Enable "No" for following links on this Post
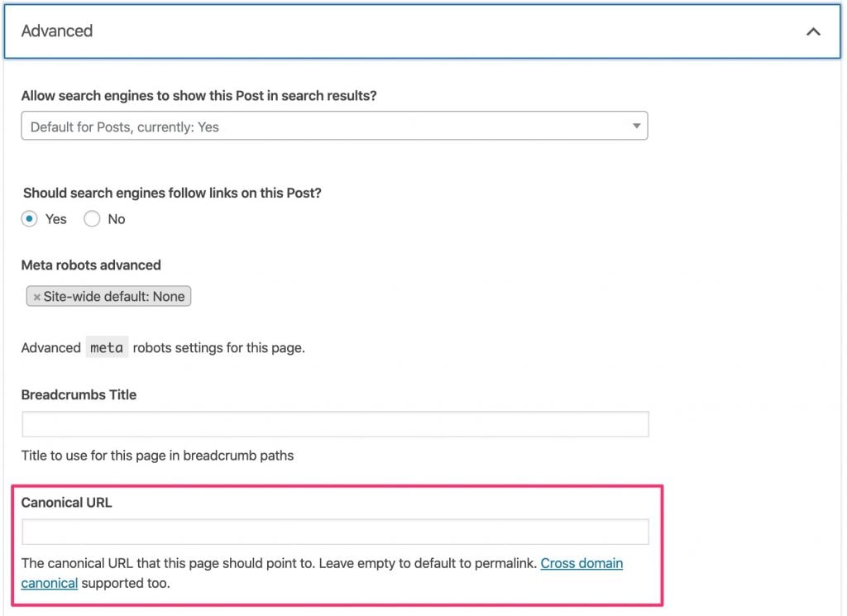The height and width of the screenshot is (616, 847). [92, 218]
